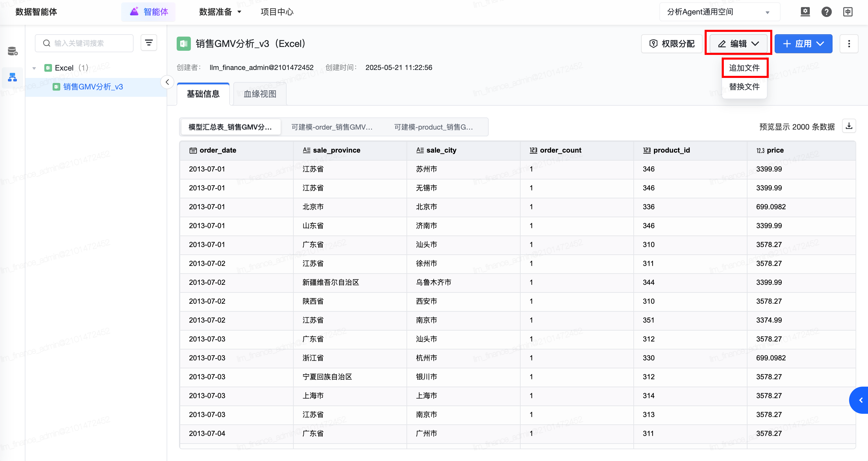Click the order_count column header
Viewport: 868px width, 461px height.
pyautogui.click(x=577, y=151)
